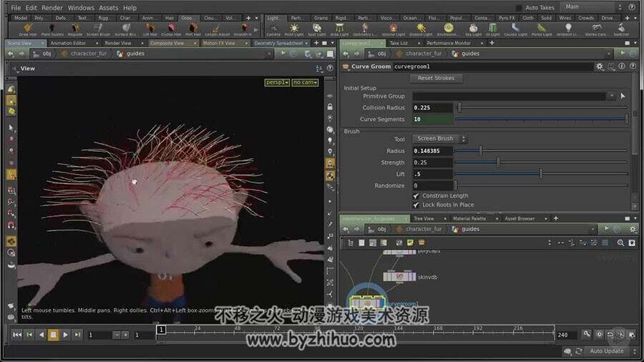The height and width of the screenshot is (362, 644).
Task: Add a Volume Light from the shelf
Action: (x=393, y=29)
